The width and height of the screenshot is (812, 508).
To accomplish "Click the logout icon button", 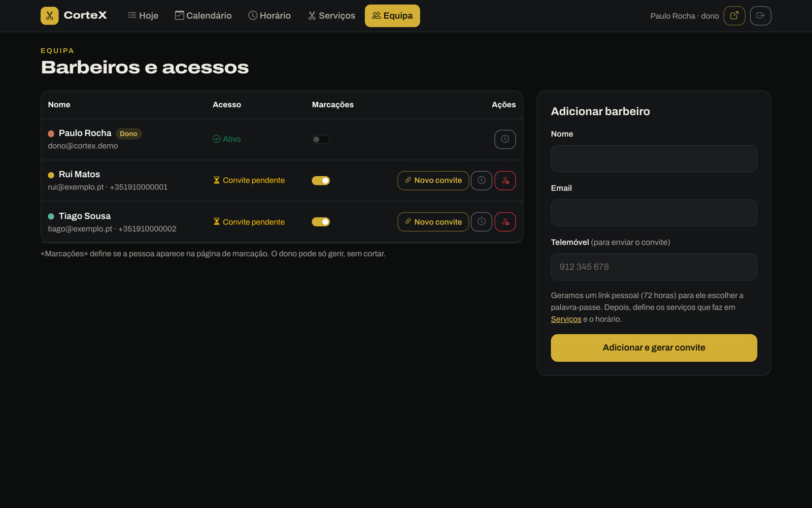I will tap(760, 16).
